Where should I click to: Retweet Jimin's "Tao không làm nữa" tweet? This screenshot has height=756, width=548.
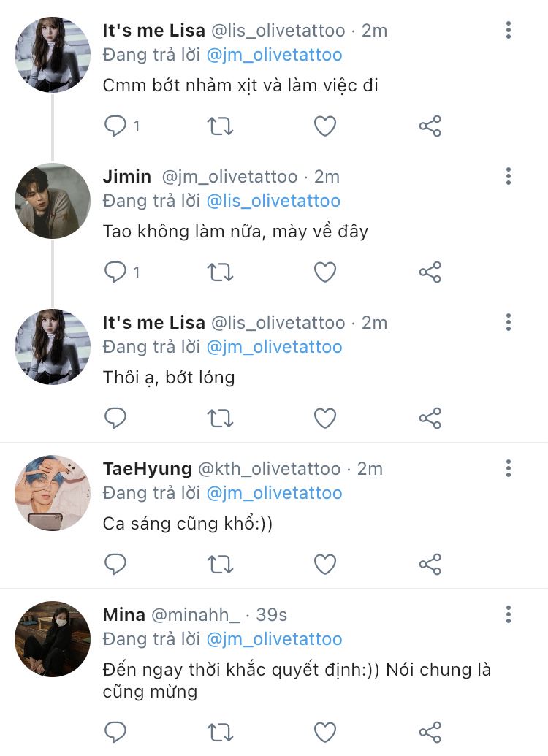(x=221, y=272)
